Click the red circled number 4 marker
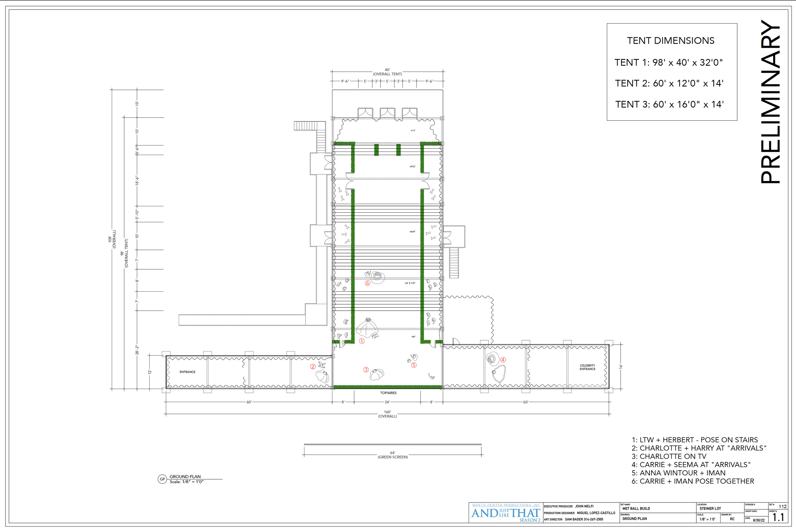 click(503, 360)
